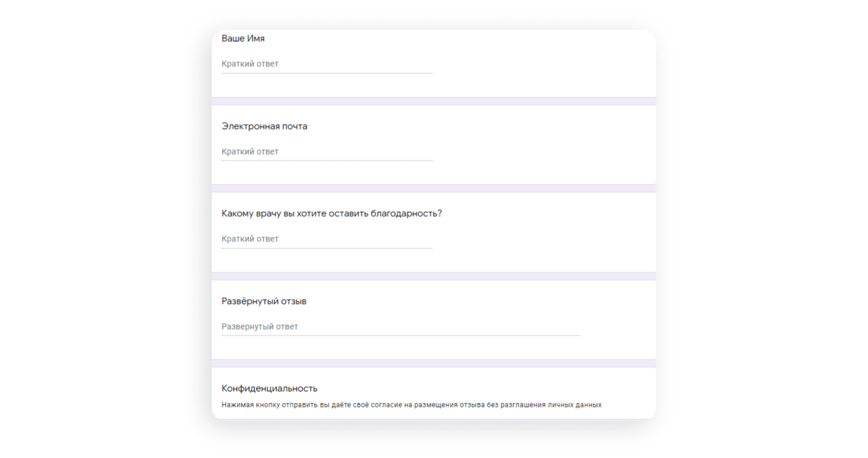Click the divider between name and email cards
868x458 pixels.
tap(433, 101)
